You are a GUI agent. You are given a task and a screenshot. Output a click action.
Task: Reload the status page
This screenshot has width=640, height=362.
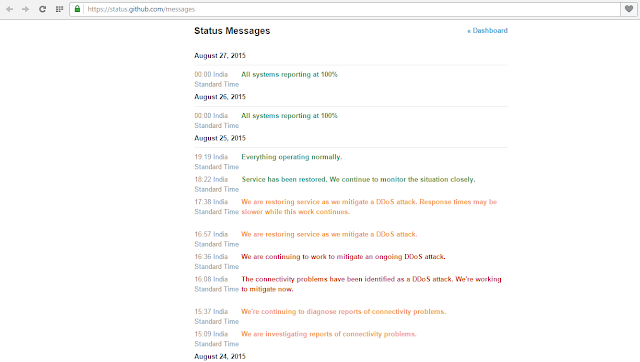point(42,9)
